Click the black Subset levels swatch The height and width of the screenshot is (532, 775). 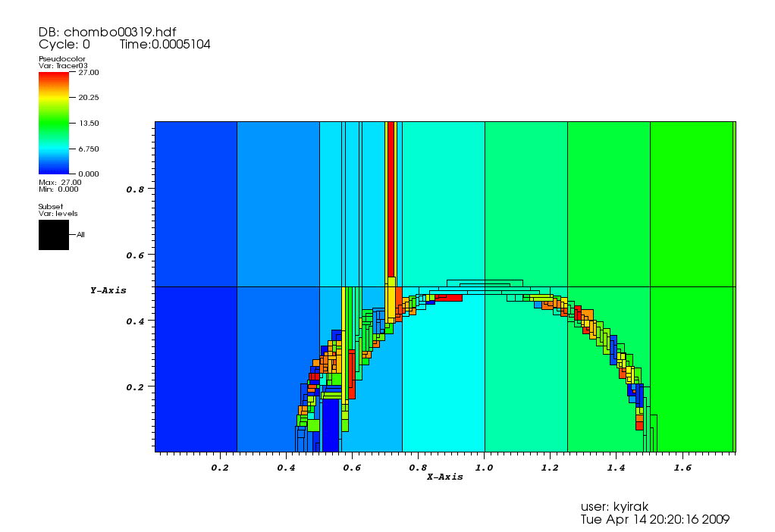[54, 235]
